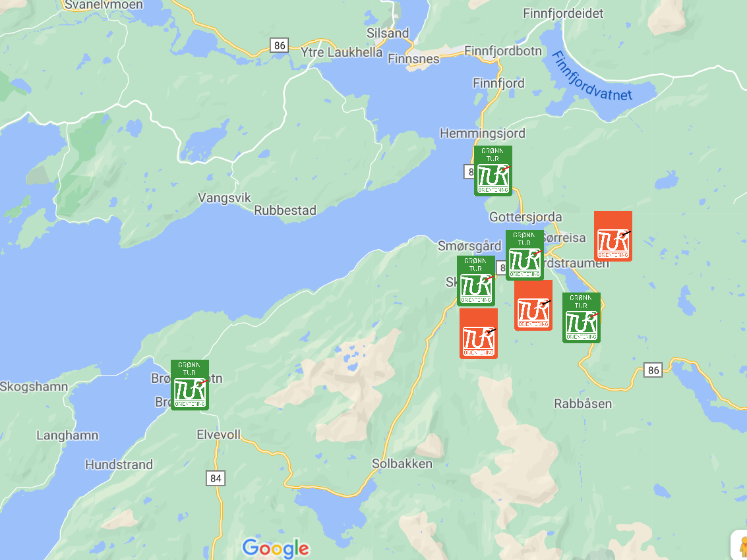Image resolution: width=747 pixels, height=560 pixels.
Task: Select the Svanelvmoen place name
Action: click(104, 5)
